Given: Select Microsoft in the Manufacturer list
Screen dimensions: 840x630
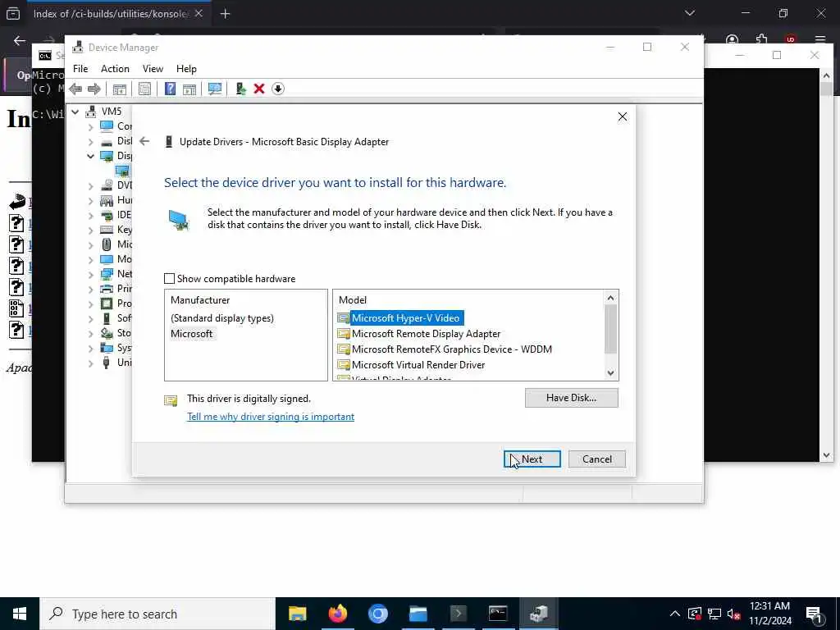Looking at the screenshot, I should [x=192, y=334].
